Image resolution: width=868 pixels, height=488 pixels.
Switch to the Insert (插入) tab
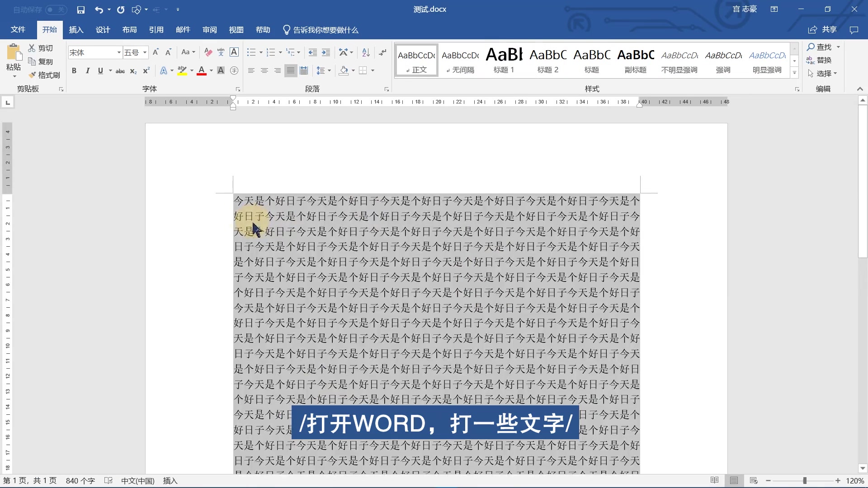[x=76, y=30]
